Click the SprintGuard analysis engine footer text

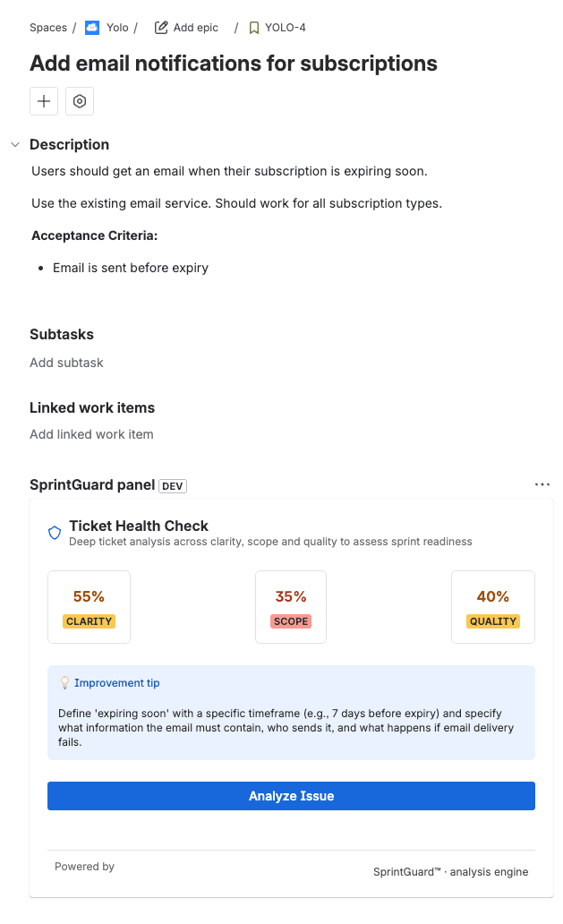tap(451, 872)
